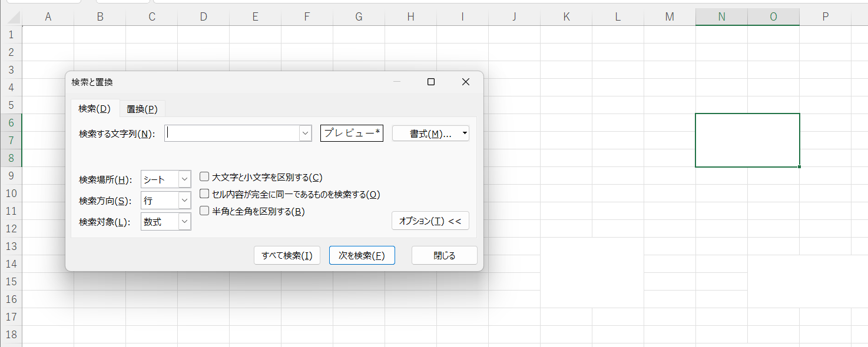Switch to the 置換(P) tab
The width and height of the screenshot is (868, 347).
(142, 109)
